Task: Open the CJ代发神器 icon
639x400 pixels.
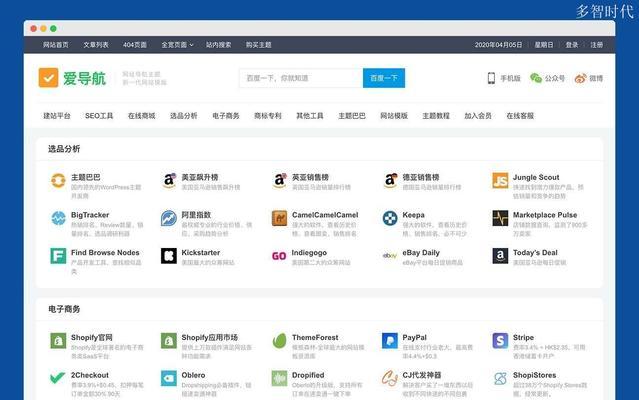Action: click(x=390, y=378)
